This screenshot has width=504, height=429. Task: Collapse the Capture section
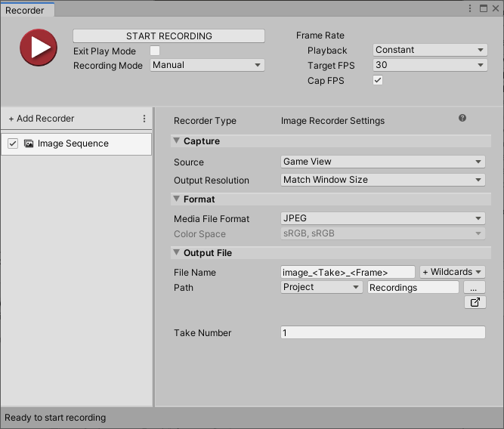tap(176, 140)
